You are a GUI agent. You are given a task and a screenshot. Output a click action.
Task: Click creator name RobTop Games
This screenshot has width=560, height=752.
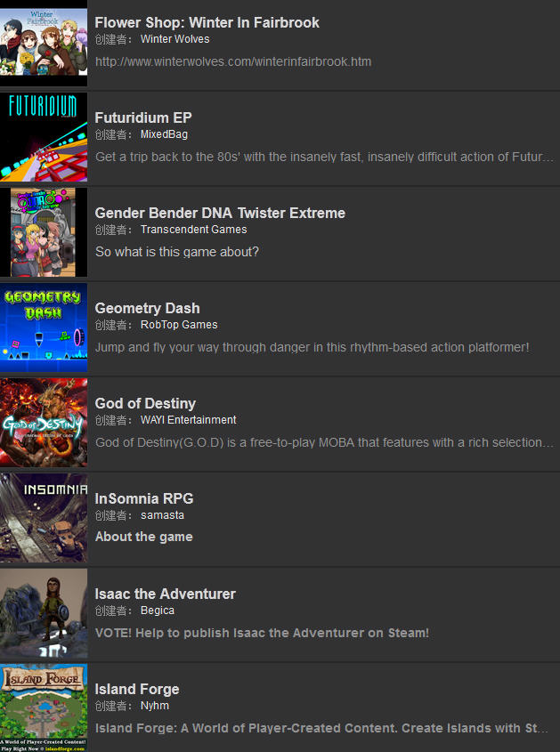179,325
